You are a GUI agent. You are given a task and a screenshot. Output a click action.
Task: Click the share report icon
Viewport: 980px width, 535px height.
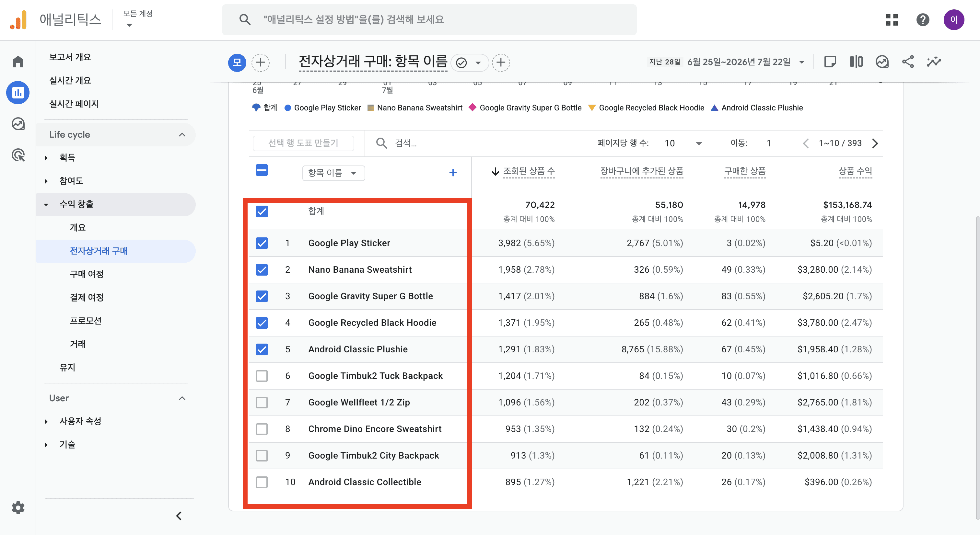tap(908, 62)
